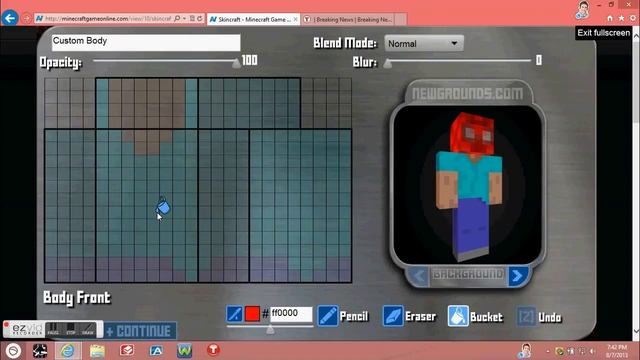The height and width of the screenshot is (360, 640).
Task: Click the browser Forward arrow
Action: [27, 19]
